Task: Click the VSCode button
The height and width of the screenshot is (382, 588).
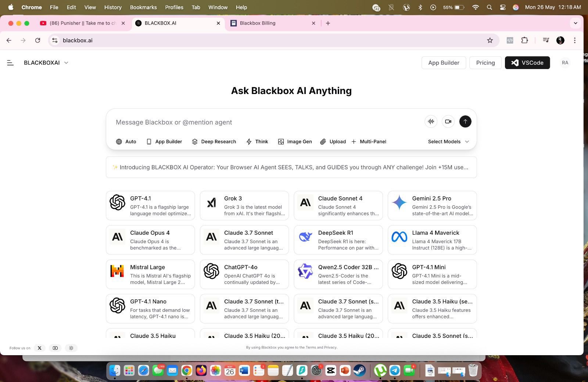Action: pyautogui.click(x=527, y=63)
